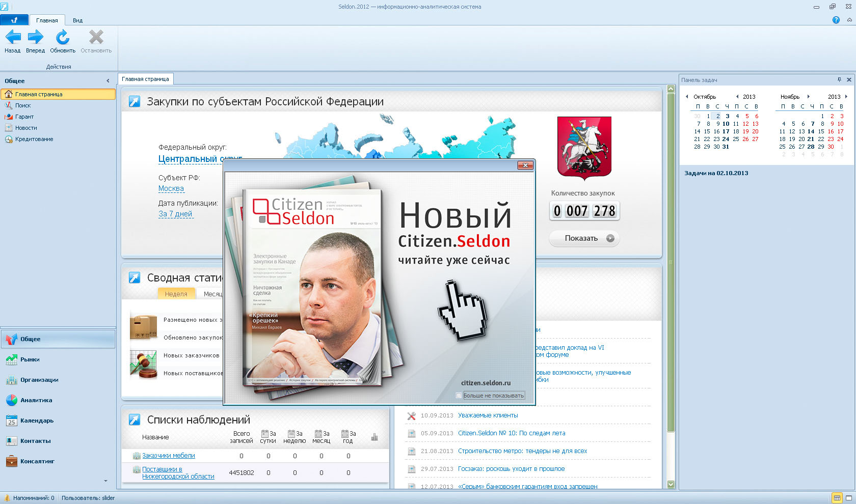Increase year with arrow after November 2013
The width and height of the screenshot is (856, 504).
click(x=846, y=96)
